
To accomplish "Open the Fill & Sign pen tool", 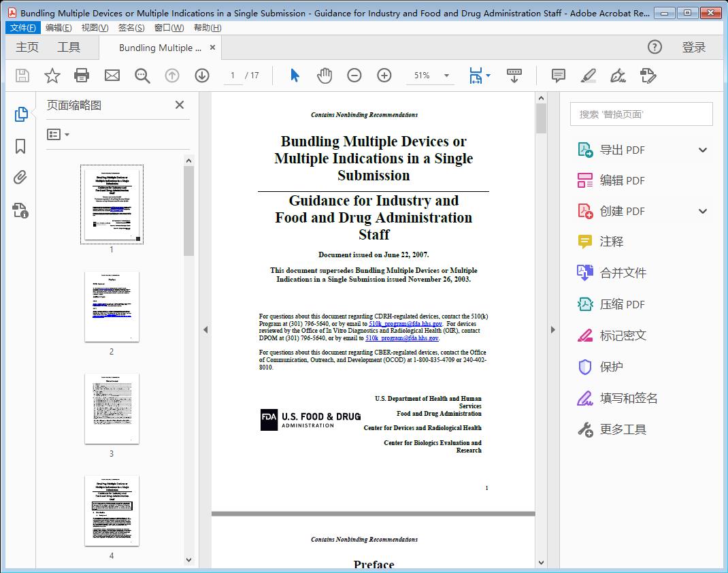I will pos(618,76).
